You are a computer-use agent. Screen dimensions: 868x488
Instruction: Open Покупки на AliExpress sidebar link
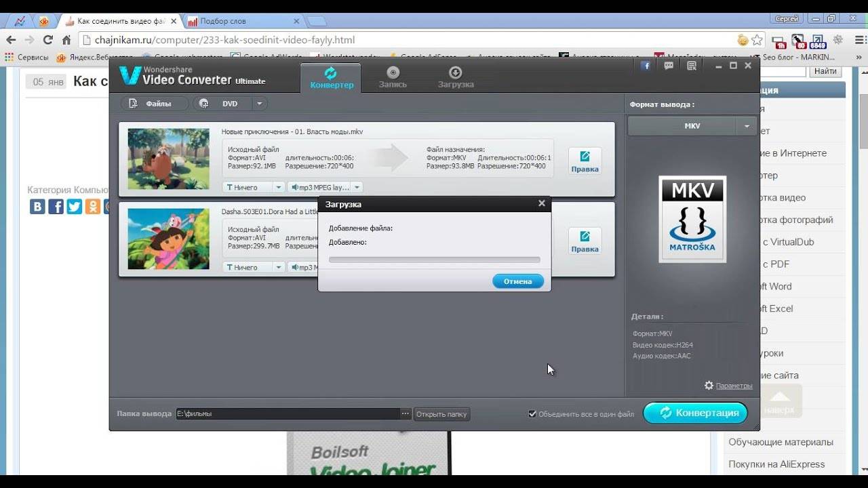coord(776,464)
